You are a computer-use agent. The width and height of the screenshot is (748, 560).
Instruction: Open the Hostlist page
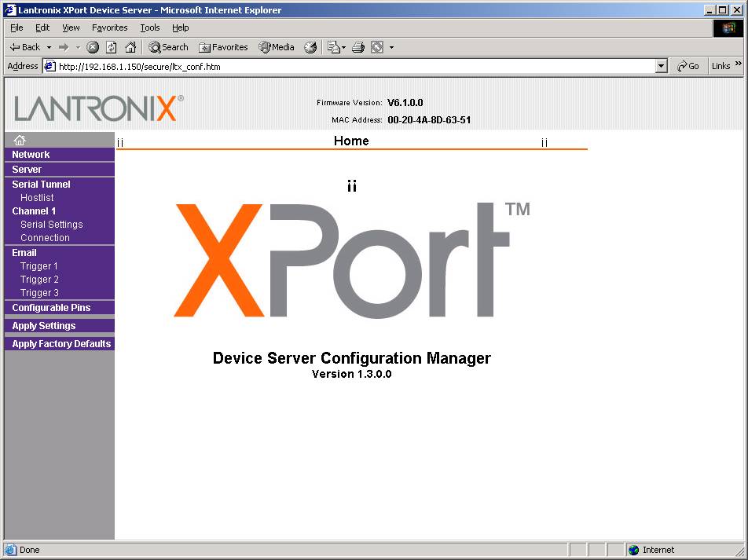pyautogui.click(x=37, y=197)
